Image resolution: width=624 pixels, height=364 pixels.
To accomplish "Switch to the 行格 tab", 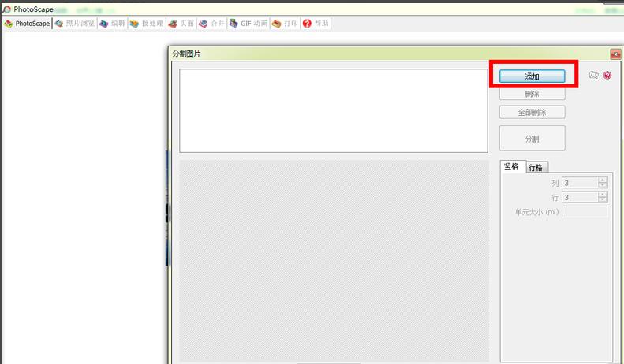I will [x=536, y=167].
